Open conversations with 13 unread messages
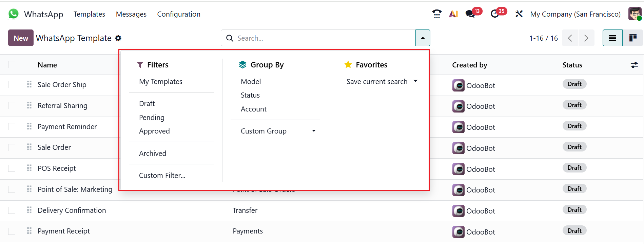Viewport: 644px width, 244px height. tap(470, 14)
